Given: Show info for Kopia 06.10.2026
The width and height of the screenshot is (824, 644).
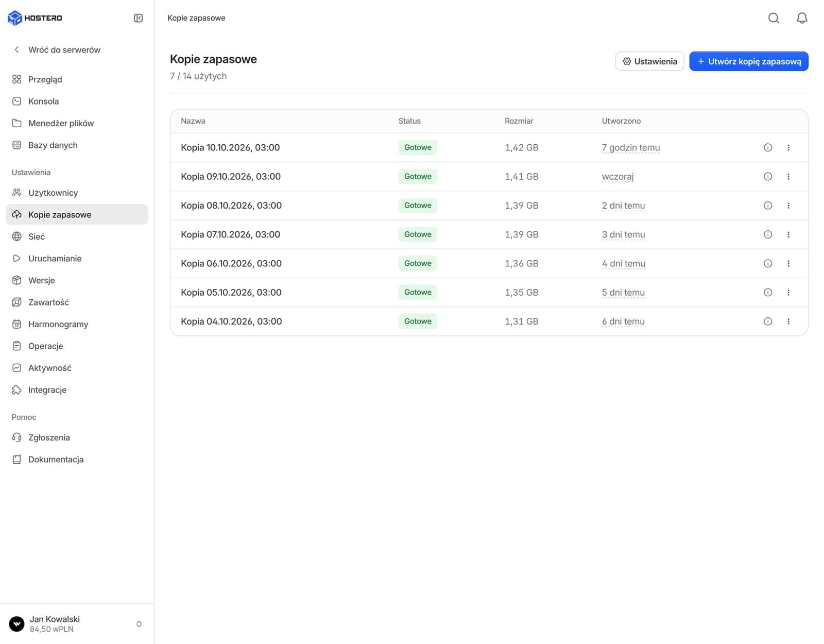Looking at the screenshot, I should coord(768,263).
